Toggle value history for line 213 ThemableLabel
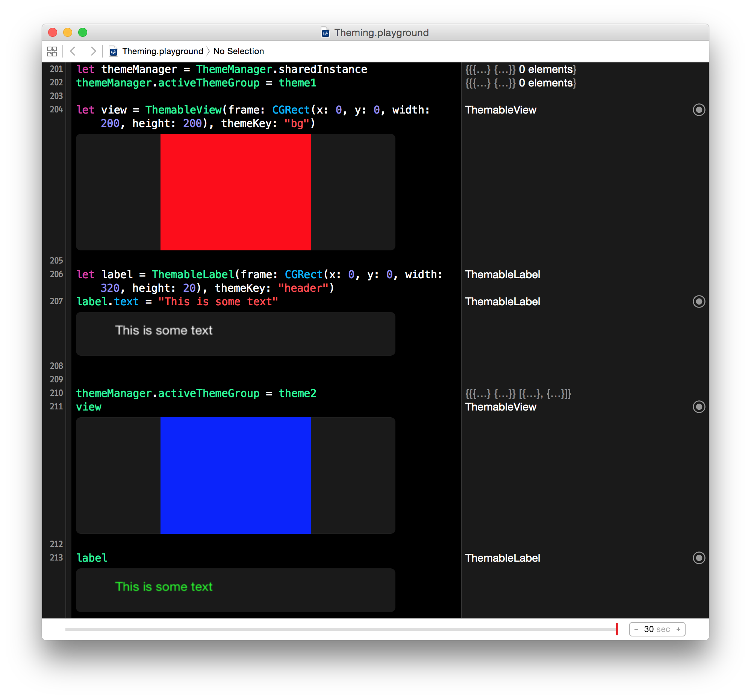 (698, 558)
